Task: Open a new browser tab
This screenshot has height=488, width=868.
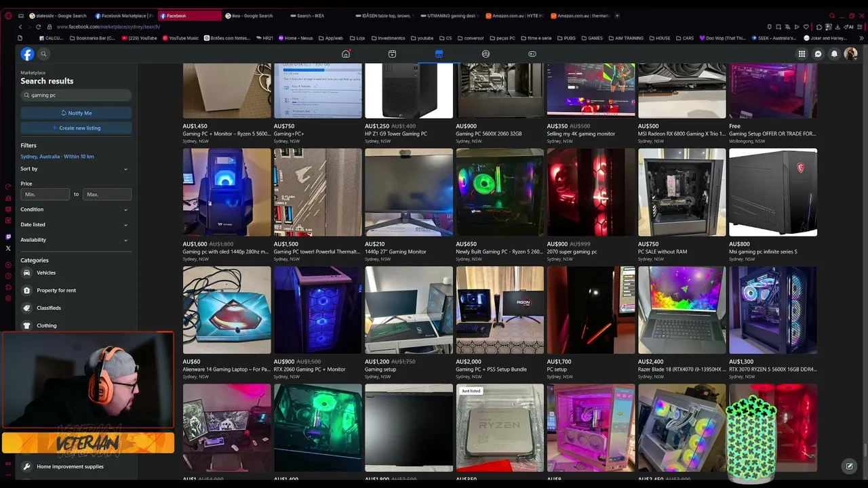Action: click(x=617, y=16)
